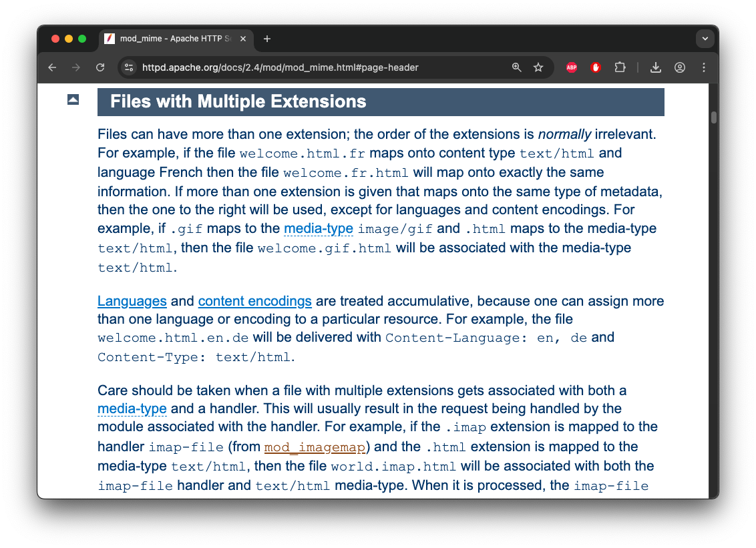Open the zoom magnifier icon in address bar
Viewport: 756px width, 548px height.
point(516,67)
